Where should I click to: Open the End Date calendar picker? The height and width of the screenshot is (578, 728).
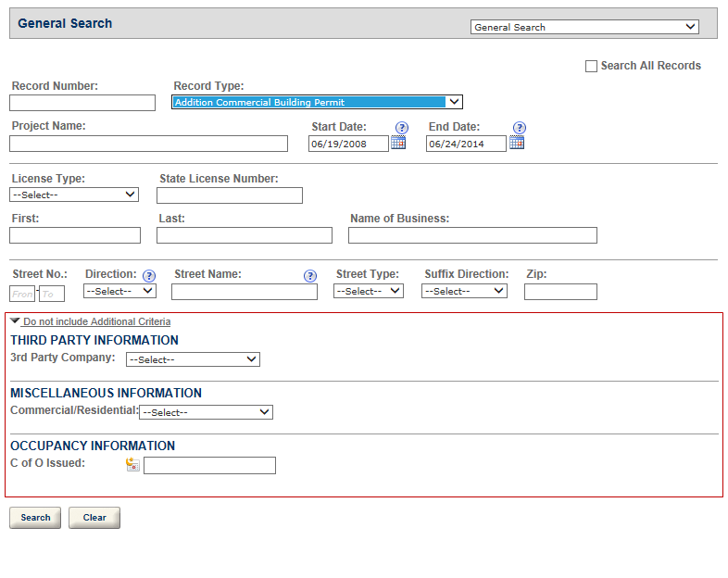coord(517,143)
